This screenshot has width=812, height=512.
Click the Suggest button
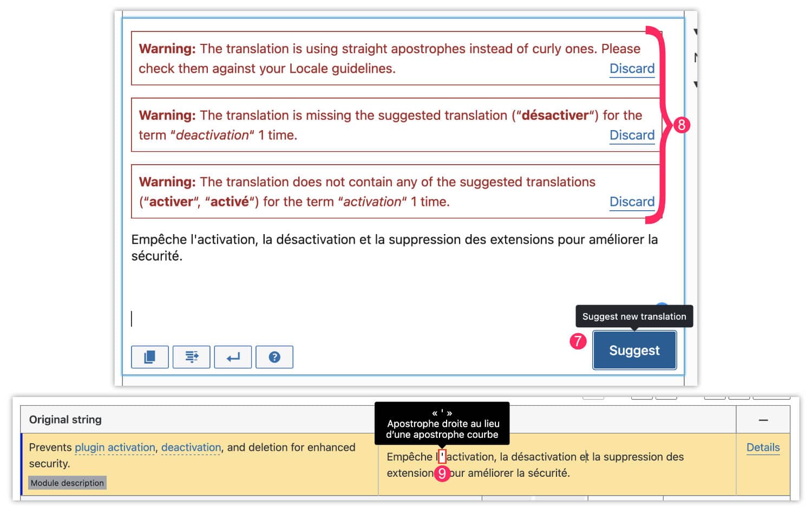(634, 351)
